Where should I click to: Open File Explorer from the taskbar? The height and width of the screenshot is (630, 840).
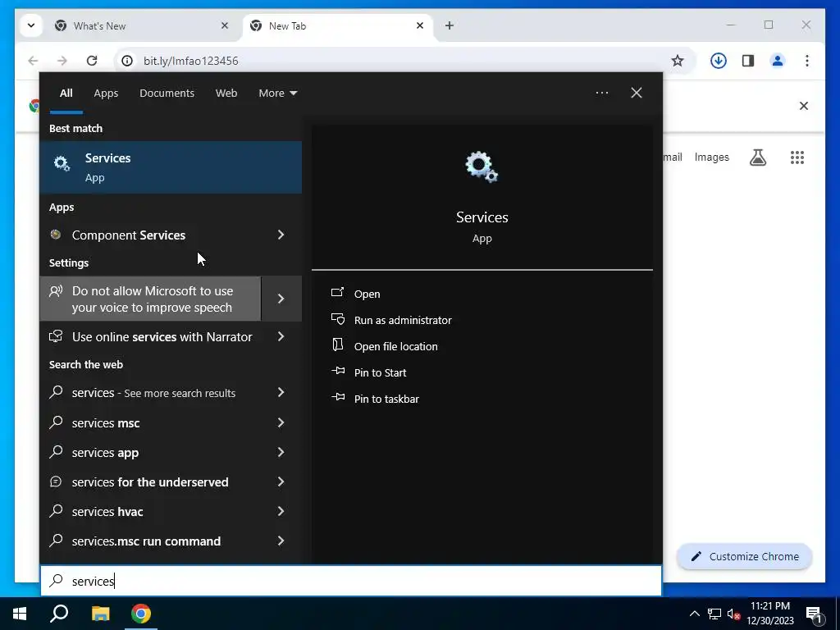100,614
